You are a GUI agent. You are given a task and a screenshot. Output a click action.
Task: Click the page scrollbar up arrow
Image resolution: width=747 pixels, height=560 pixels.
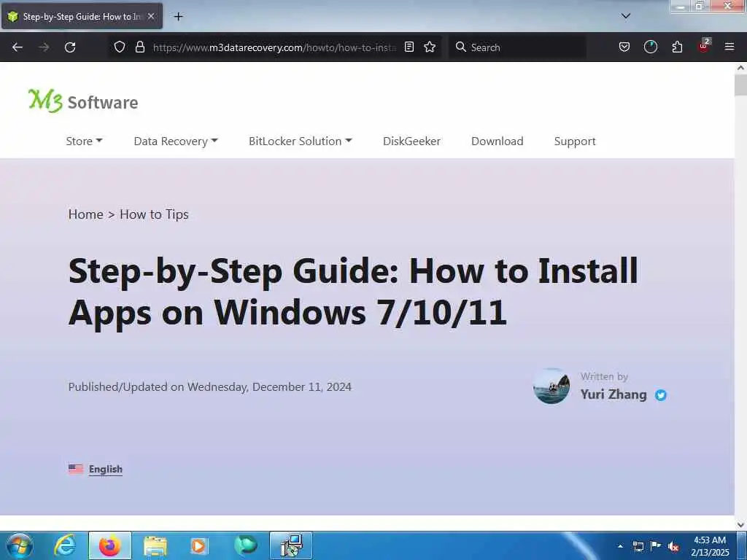[x=740, y=68]
